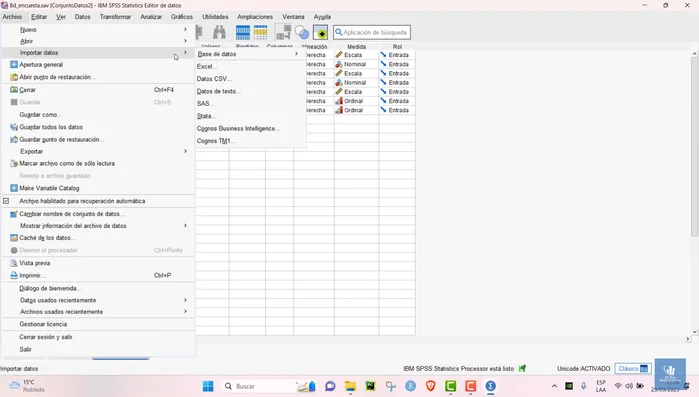Choose Datos CSV... import option
This screenshot has width=699, height=397.
[214, 79]
